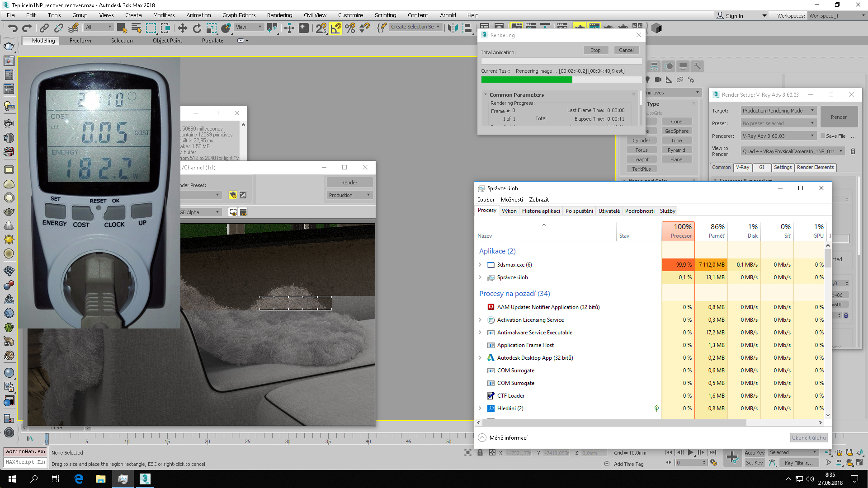Viewport: 868px width, 488px height.
Task: Click the Teapot primitive button
Action: pyautogui.click(x=641, y=160)
